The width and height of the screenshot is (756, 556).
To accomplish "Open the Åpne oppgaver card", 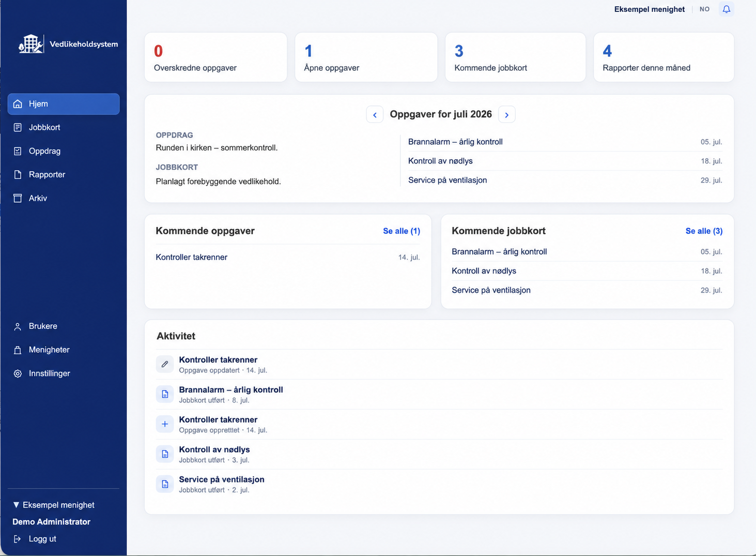I will click(x=366, y=57).
